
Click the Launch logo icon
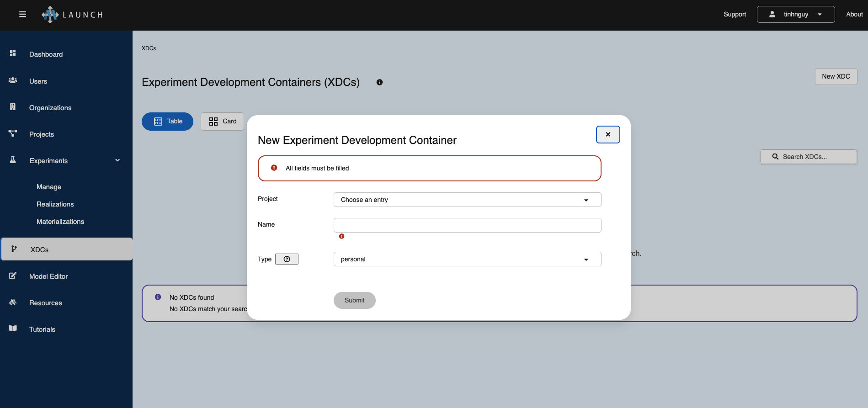[50, 15]
